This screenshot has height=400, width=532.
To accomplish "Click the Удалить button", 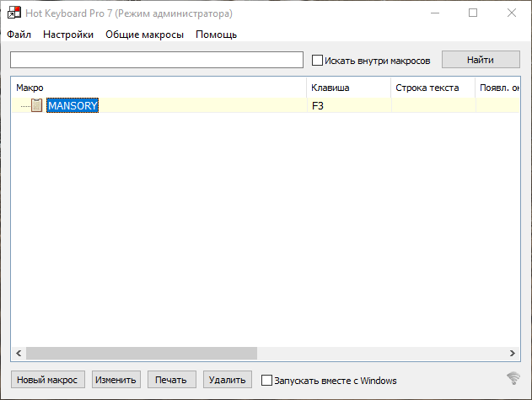I will point(228,380).
